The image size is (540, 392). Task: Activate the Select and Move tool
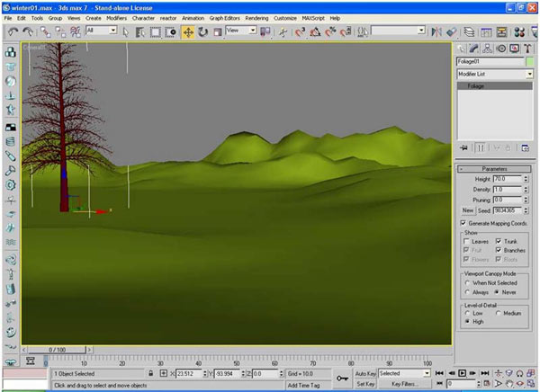click(x=188, y=32)
